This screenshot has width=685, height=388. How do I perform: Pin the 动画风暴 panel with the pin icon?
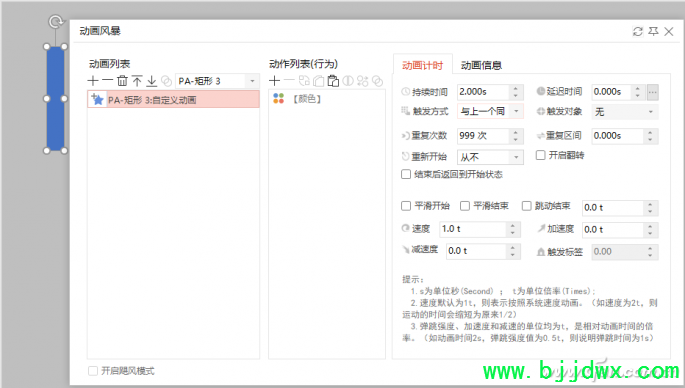pos(653,31)
